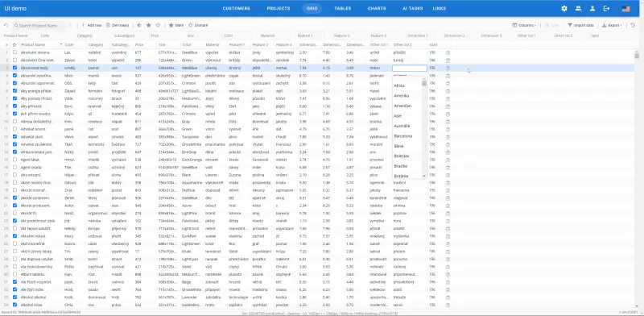This screenshot has width=644, height=316.
Task: Click the row action icon for Ach přímo soudní
Action: tap(448, 114)
